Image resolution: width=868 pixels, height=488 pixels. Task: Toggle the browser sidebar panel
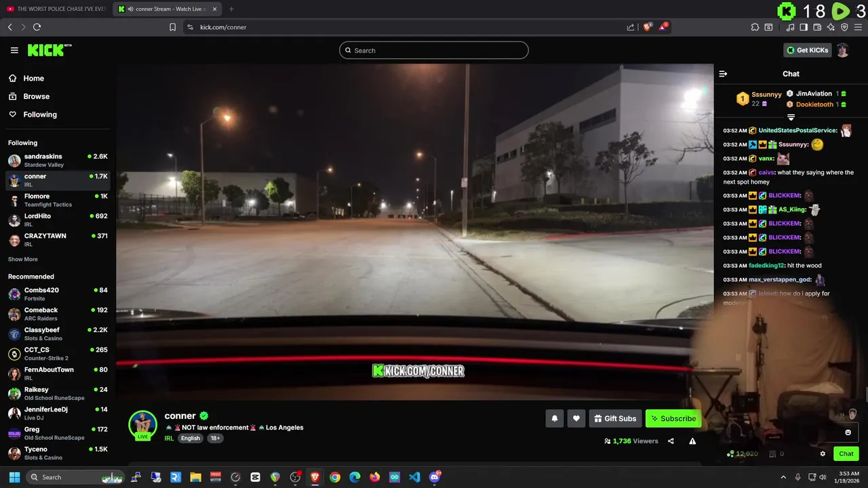(x=804, y=27)
